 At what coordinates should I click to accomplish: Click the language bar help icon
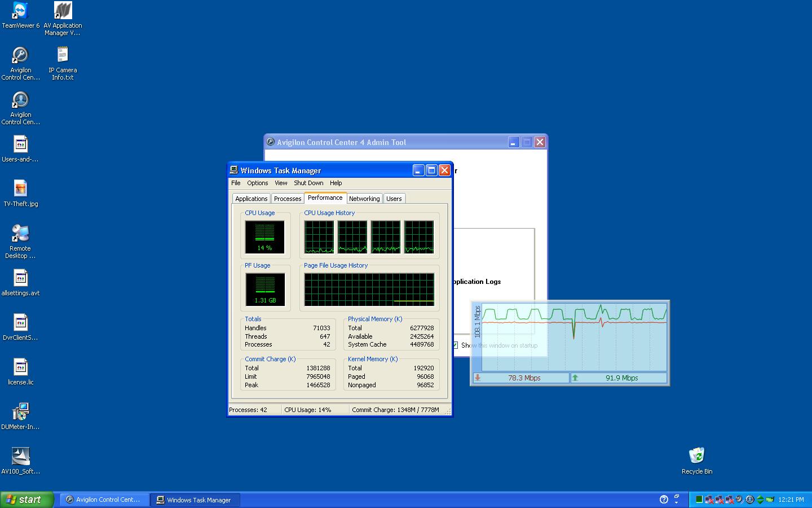tap(664, 500)
